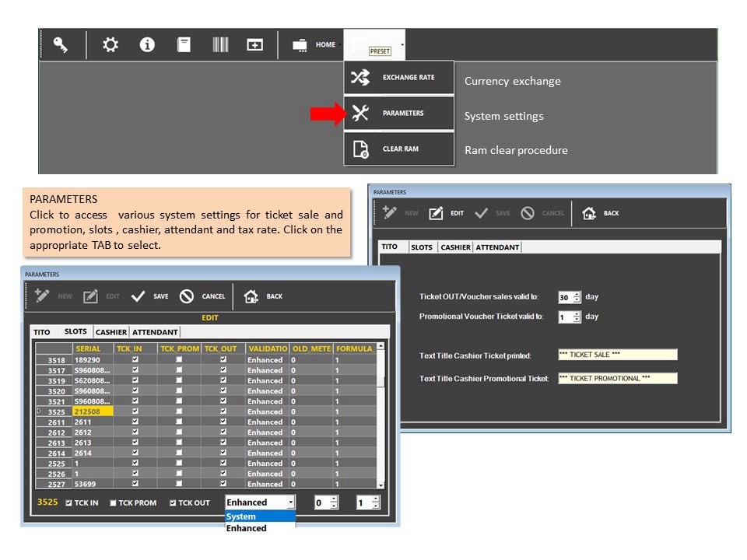747x560 pixels.
Task: Select PARAMETERS menu entry
Action: coord(398,113)
